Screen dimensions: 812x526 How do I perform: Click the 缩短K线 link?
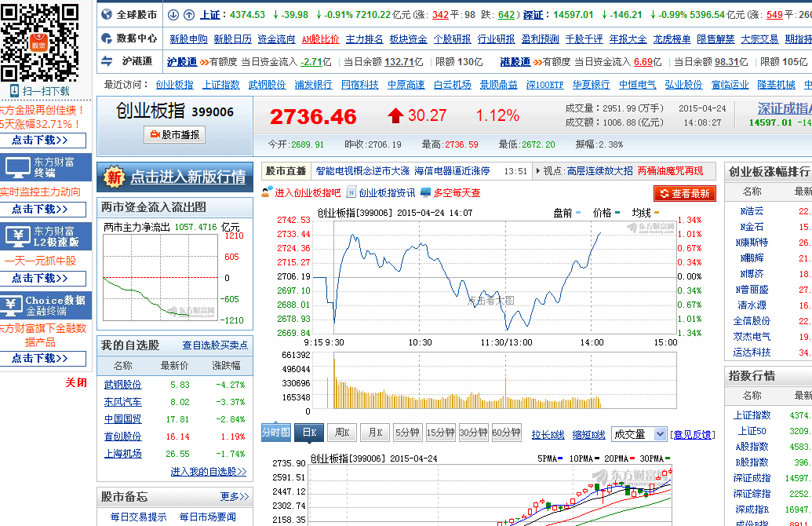[x=589, y=435]
